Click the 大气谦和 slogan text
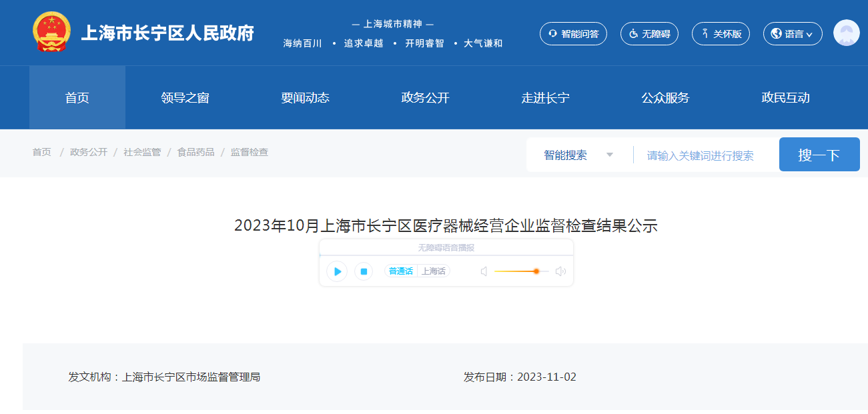The height and width of the screenshot is (414, 868). click(483, 43)
